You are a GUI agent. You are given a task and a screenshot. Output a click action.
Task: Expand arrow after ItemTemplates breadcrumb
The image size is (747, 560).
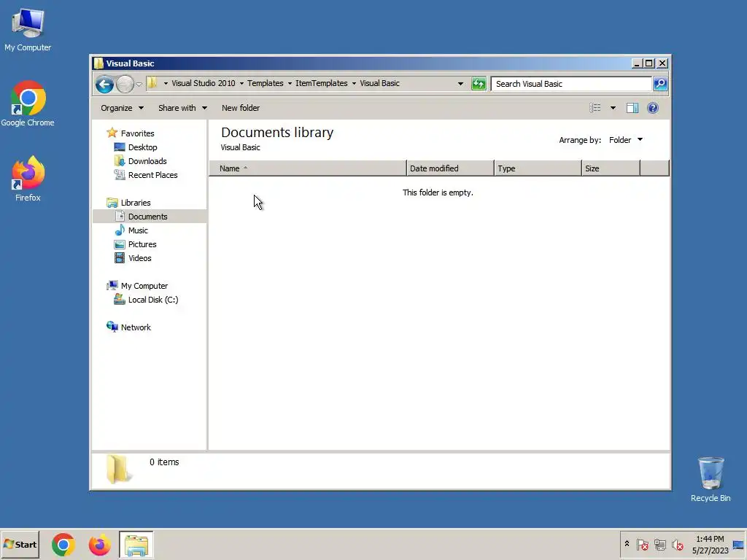pos(354,83)
